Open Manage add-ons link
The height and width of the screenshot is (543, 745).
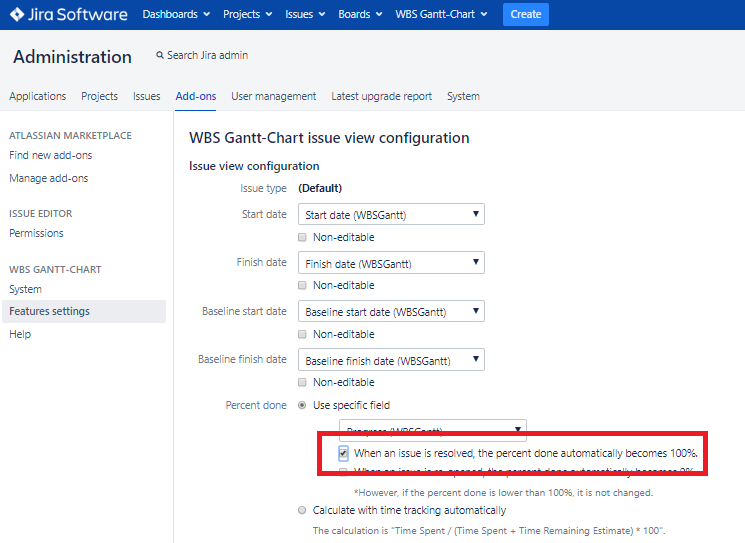pos(48,178)
